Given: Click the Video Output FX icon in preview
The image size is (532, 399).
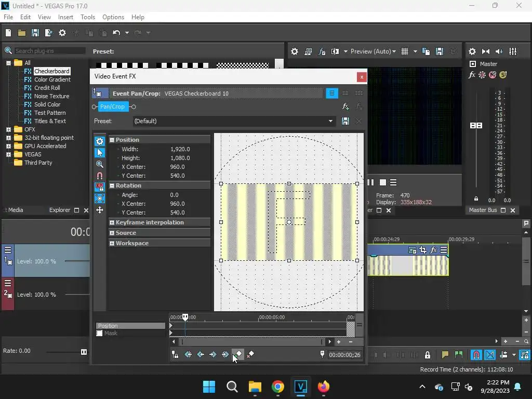Looking at the screenshot, I should tap(322, 51).
